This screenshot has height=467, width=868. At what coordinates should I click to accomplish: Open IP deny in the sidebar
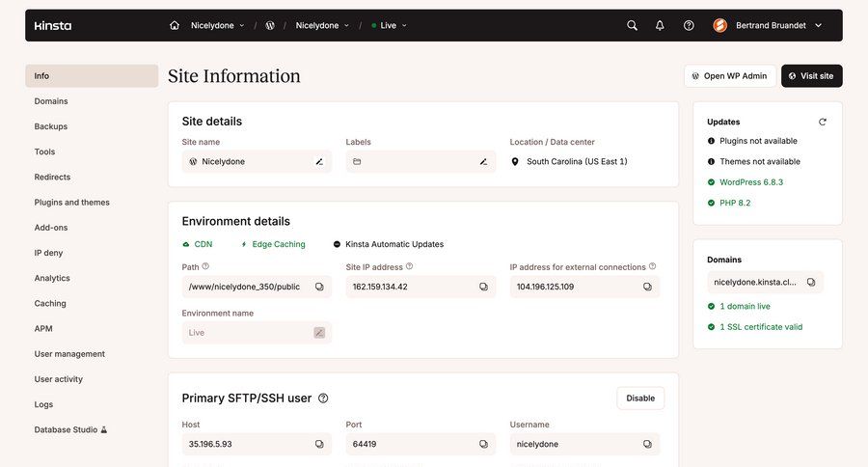tap(49, 253)
